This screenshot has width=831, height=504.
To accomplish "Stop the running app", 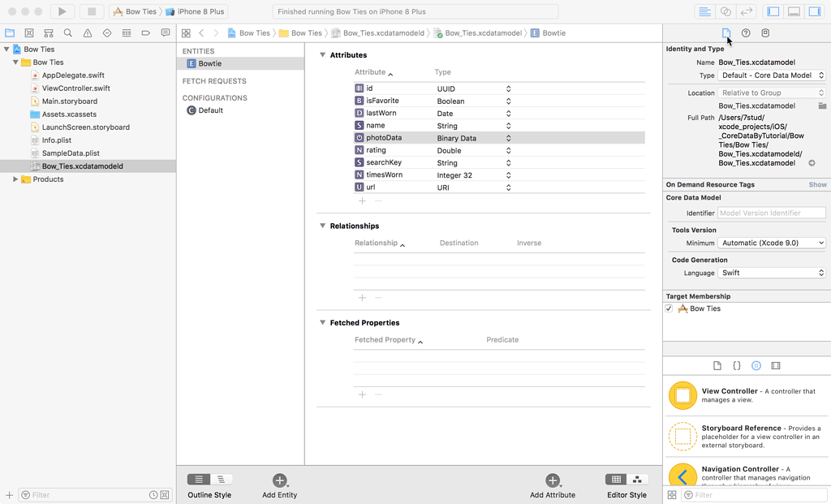I will pos(91,11).
